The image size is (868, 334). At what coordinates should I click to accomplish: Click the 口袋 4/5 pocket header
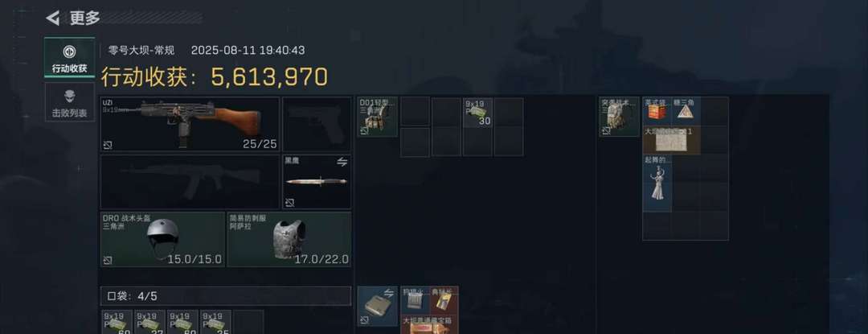coord(225,296)
